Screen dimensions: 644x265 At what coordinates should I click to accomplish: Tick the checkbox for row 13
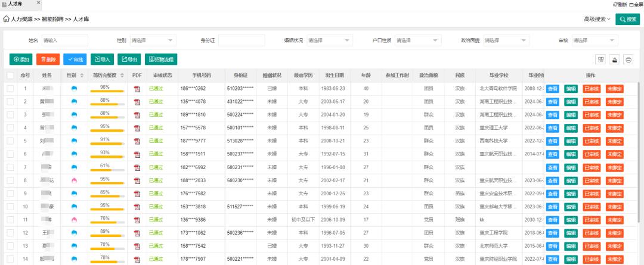[x=10, y=246]
